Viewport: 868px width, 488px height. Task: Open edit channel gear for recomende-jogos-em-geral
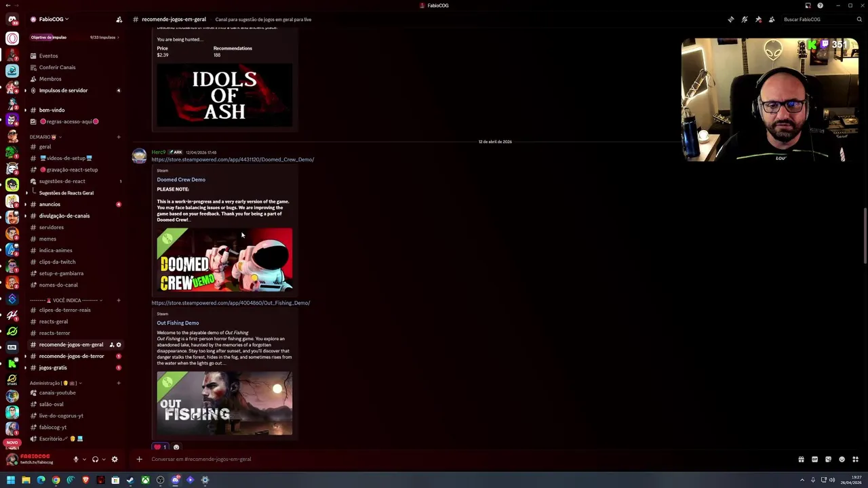click(119, 345)
